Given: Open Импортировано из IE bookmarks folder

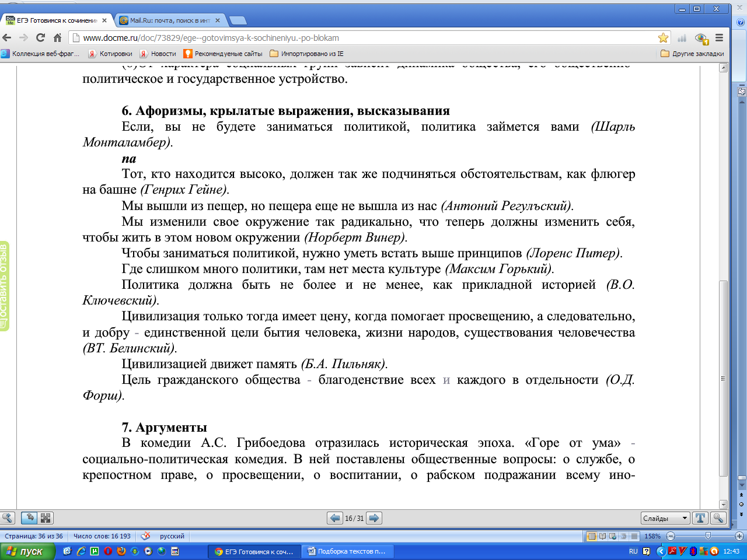Looking at the screenshot, I should pos(307,54).
